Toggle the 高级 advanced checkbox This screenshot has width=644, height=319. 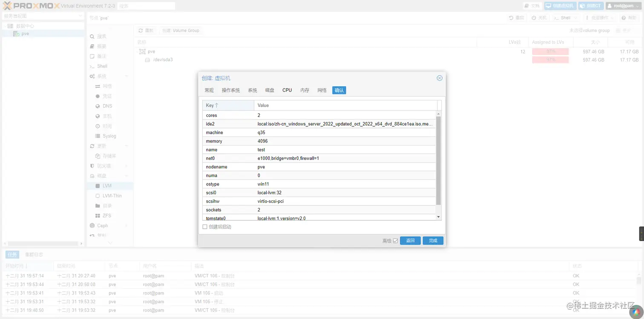tap(395, 241)
